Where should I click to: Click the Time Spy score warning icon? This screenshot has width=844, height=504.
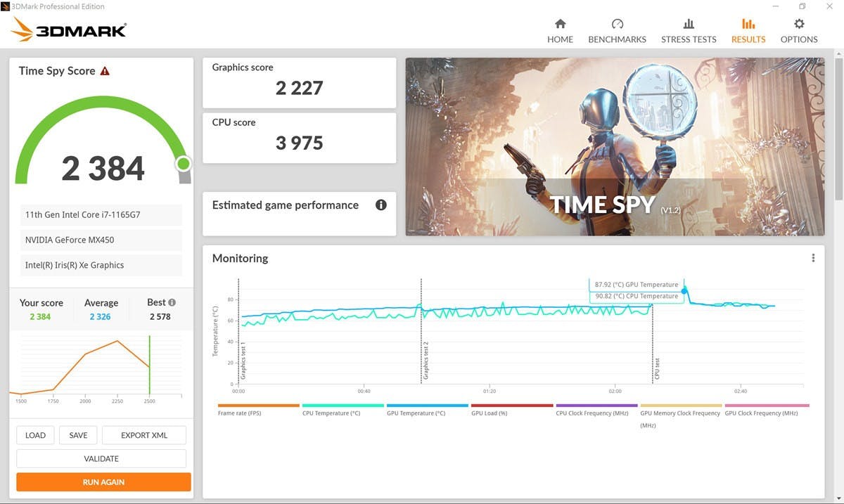click(105, 71)
